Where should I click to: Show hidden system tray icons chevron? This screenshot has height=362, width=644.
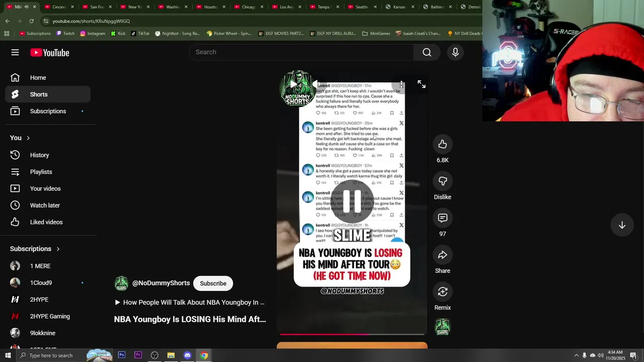(576, 355)
